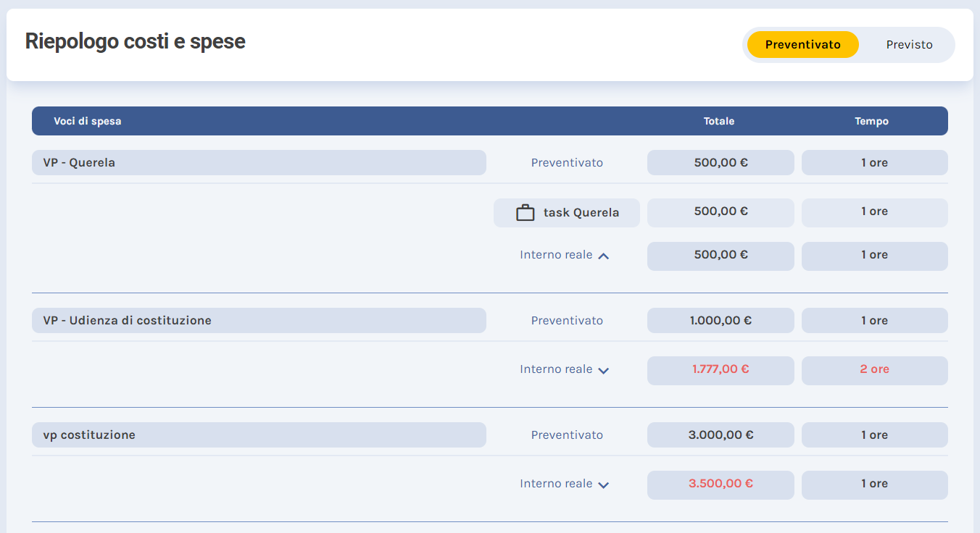The height and width of the screenshot is (533, 980).
Task: Click the Tempo column header
Action: pyautogui.click(x=871, y=121)
